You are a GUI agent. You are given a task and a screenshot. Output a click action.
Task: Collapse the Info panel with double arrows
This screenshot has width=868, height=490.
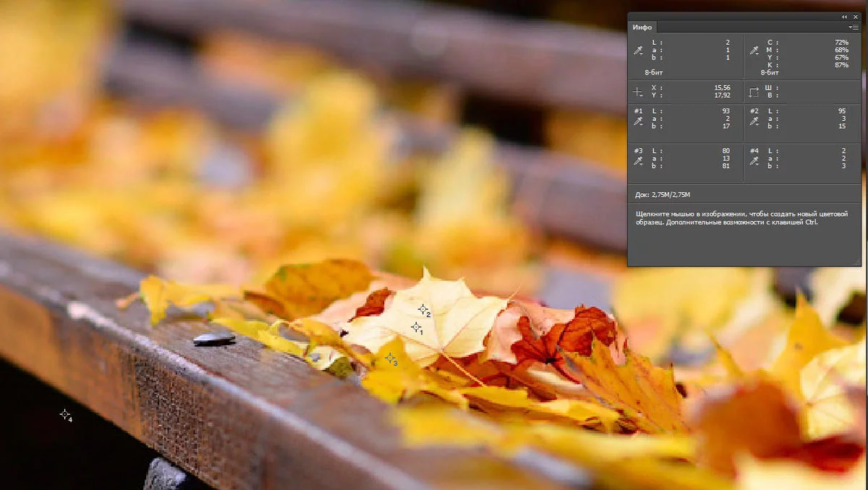pyautogui.click(x=844, y=17)
